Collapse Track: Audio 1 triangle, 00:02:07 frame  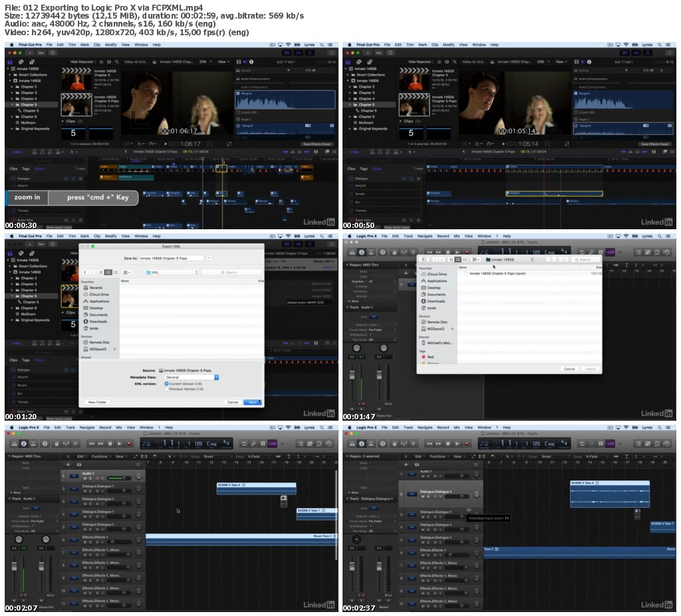tap(9, 499)
